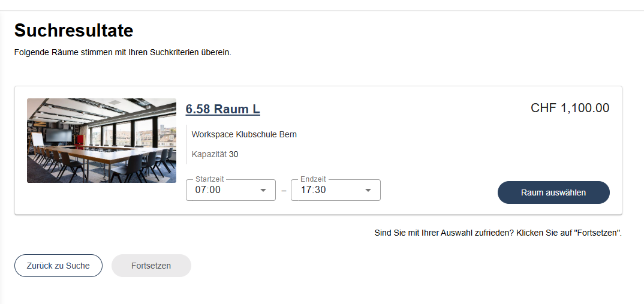Viewport: 644px width, 304px height.
Task: Click the Startzeit field label
Action: pyautogui.click(x=210, y=179)
